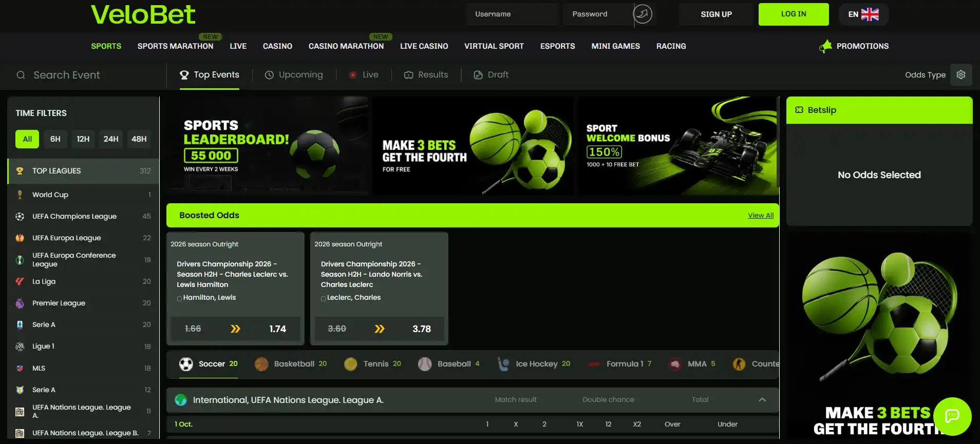980x444 pixels.
Task: Click the La Liga logo icon
Action: pyautogui.click(x=20, y=281)
